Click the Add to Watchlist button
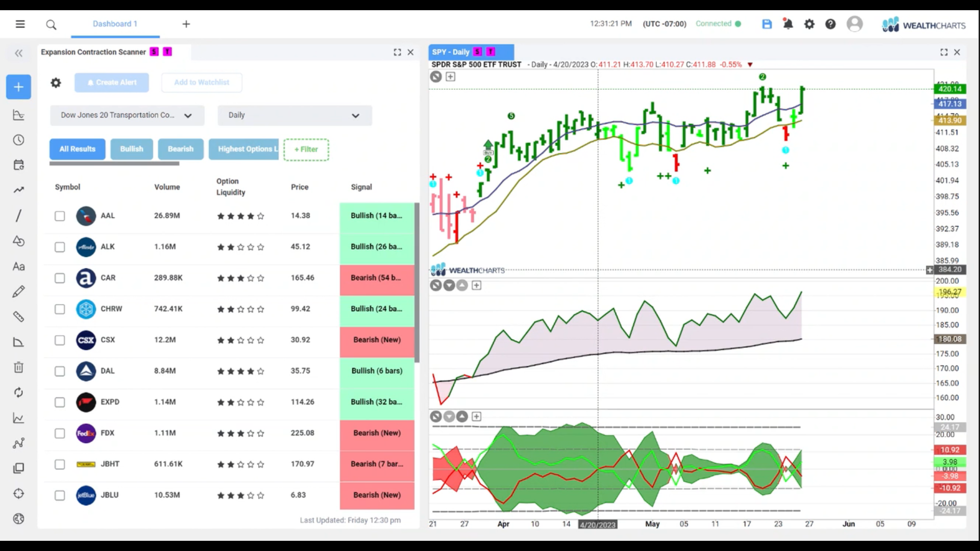 tap(202, 83)
